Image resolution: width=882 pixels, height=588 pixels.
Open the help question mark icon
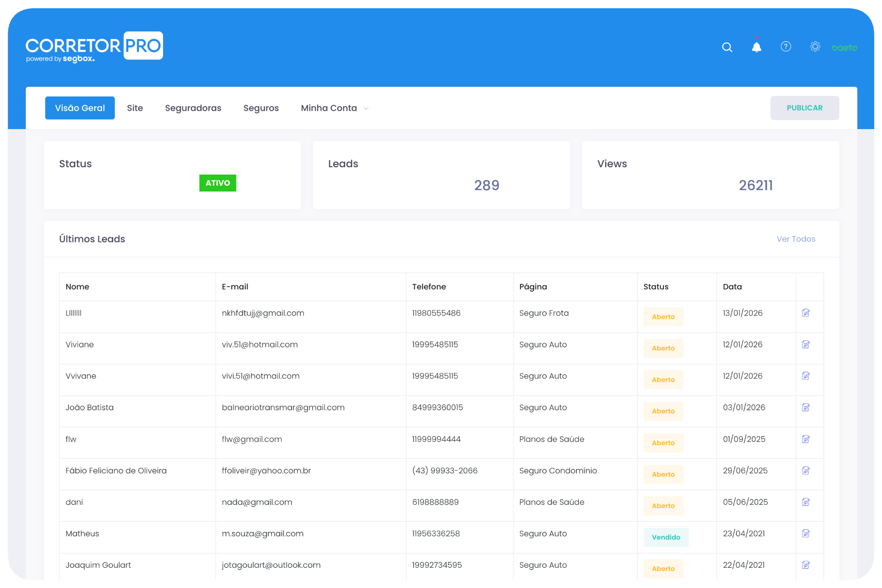[x=786, y=46]
